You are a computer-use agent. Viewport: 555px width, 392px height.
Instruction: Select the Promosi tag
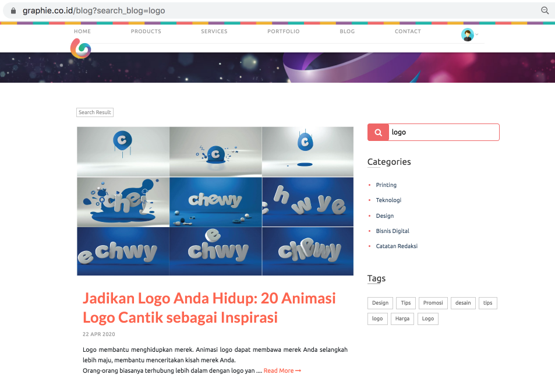(x=433, y=303)
